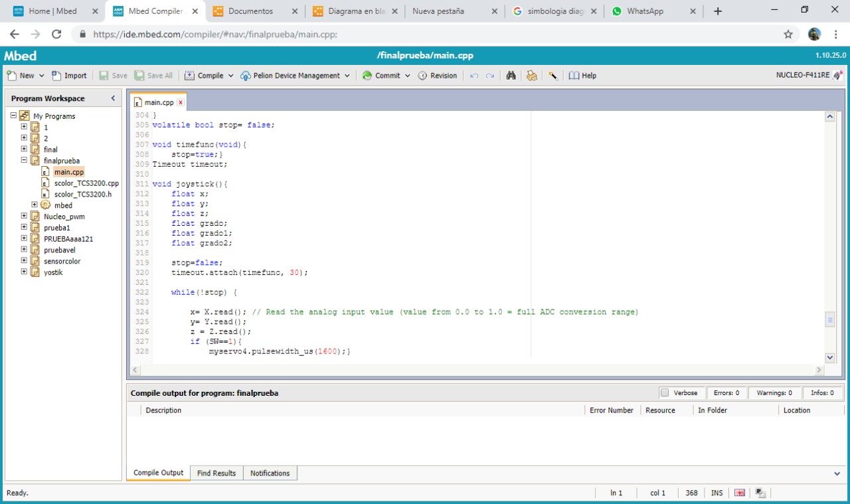This screenshot has width=850, height=504.
Task: Expand the Nucleo_pwm program
Action: click(24, 216)
